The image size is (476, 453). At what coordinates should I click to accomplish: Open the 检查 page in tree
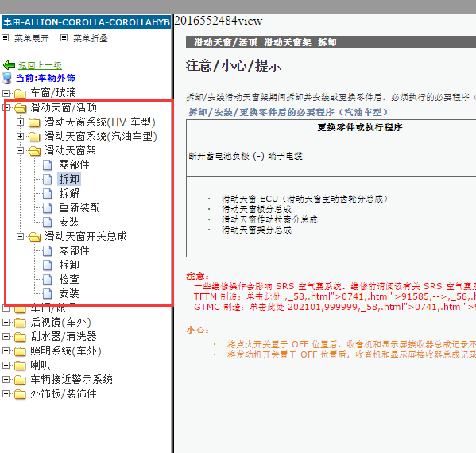tap(69, 279)
